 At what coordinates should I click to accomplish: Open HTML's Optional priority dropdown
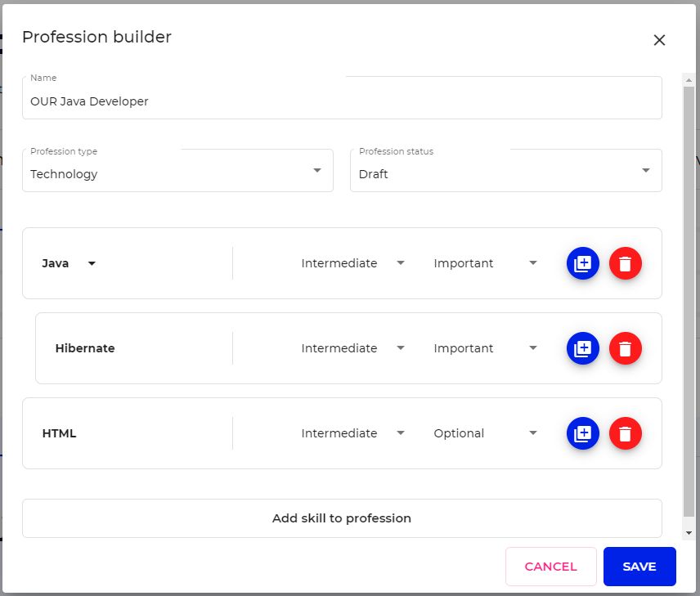pos(485,433)
